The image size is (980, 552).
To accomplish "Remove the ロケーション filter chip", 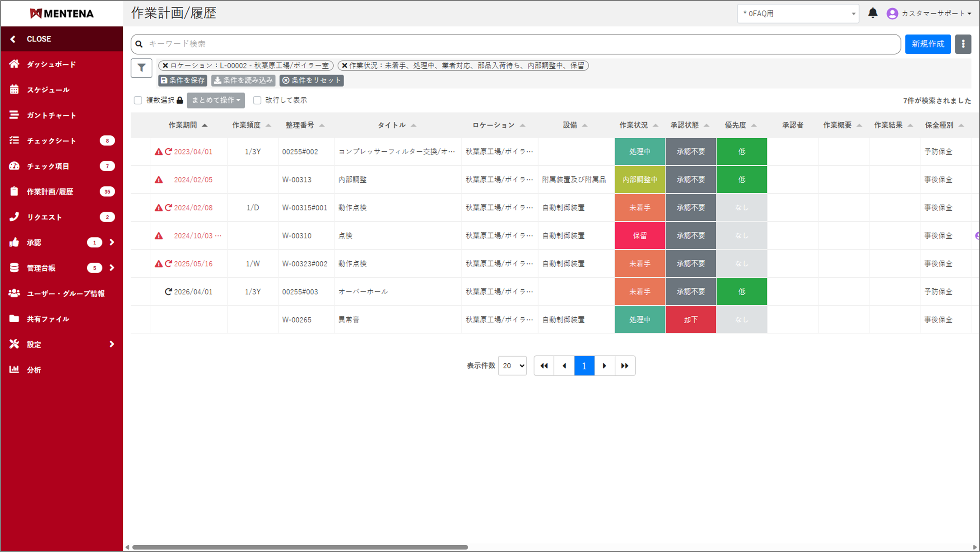I will click(x=165, y=65).
